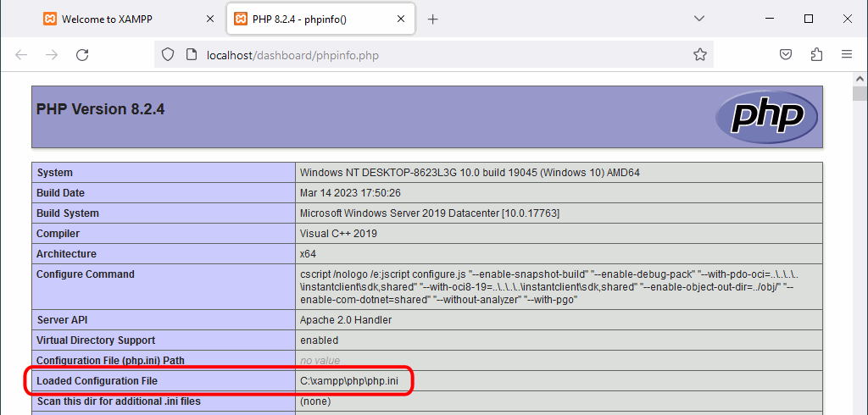Click the Build System label
This screenshot has height=415, width=868.
pos(68,213)
